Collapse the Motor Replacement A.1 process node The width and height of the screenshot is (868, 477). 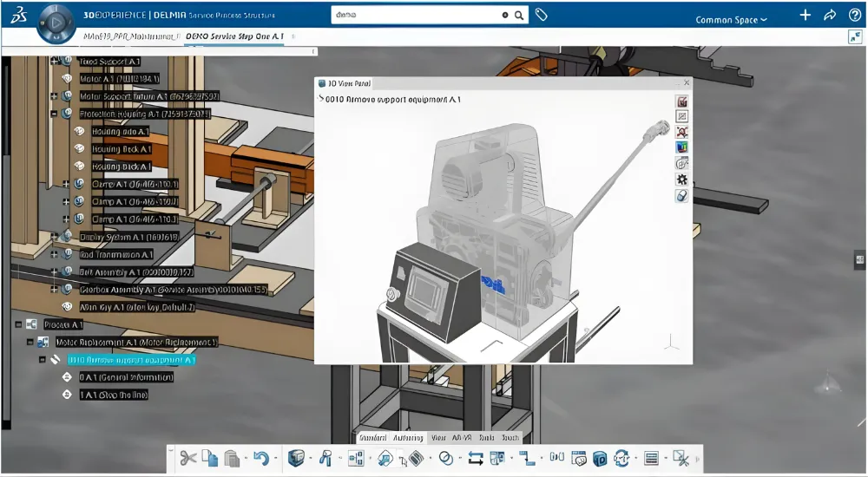tap(31, 342)
